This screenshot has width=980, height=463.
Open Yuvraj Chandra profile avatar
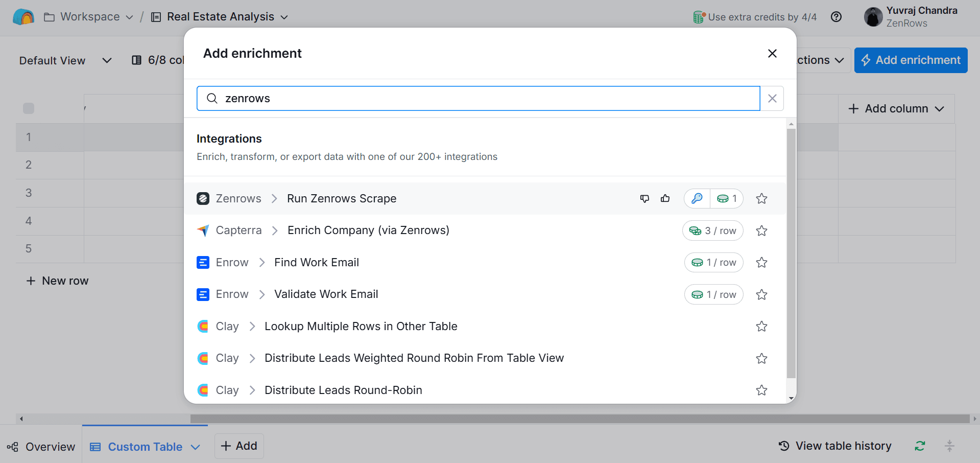coord(873,17)
